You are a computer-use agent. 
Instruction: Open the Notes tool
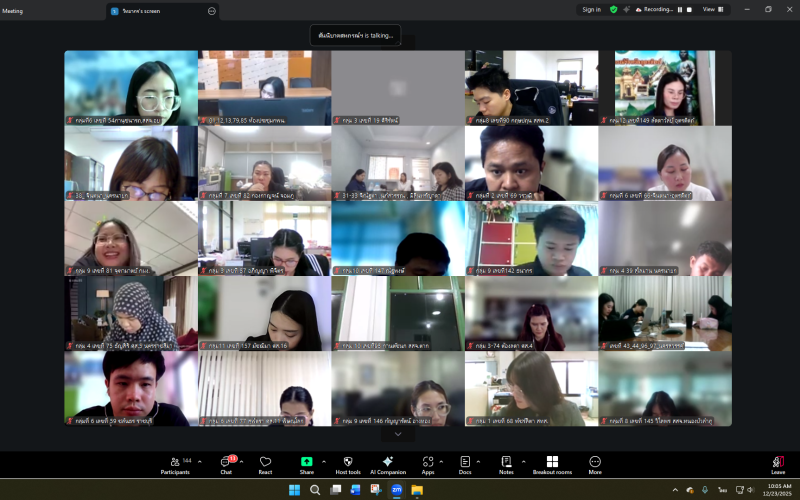506,465
